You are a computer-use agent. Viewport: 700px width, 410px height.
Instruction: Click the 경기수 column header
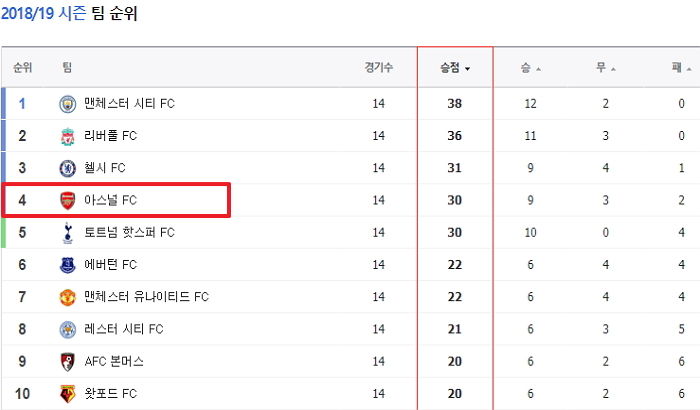click(x=379, y=68)
